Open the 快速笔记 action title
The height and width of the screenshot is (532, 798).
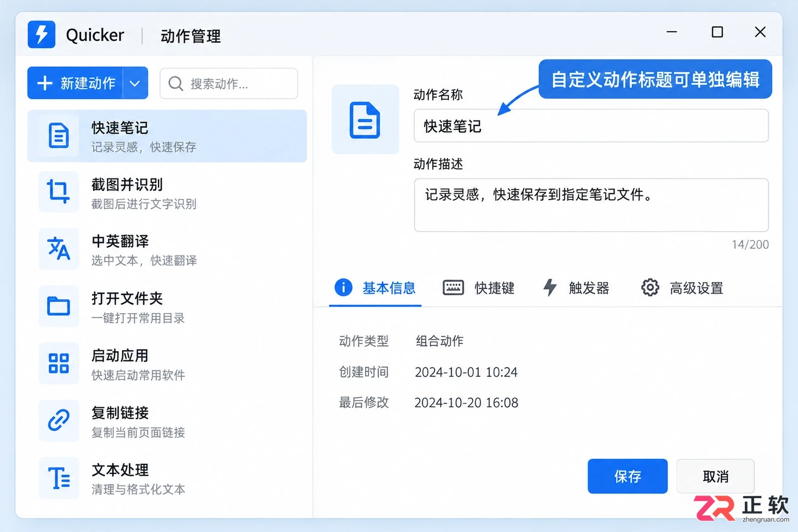pyautogui.click(x=120, y=128)
